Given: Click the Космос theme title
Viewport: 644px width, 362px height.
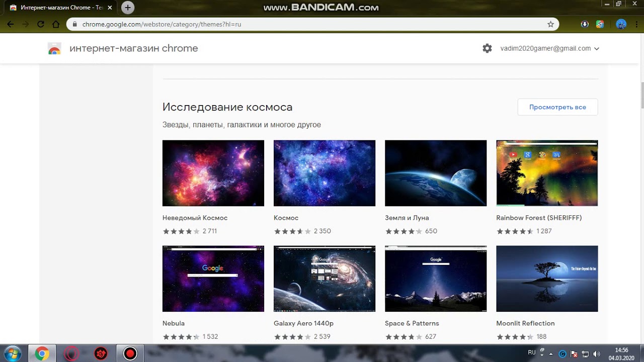Looking at the screenshot, I should click(286, 218).
